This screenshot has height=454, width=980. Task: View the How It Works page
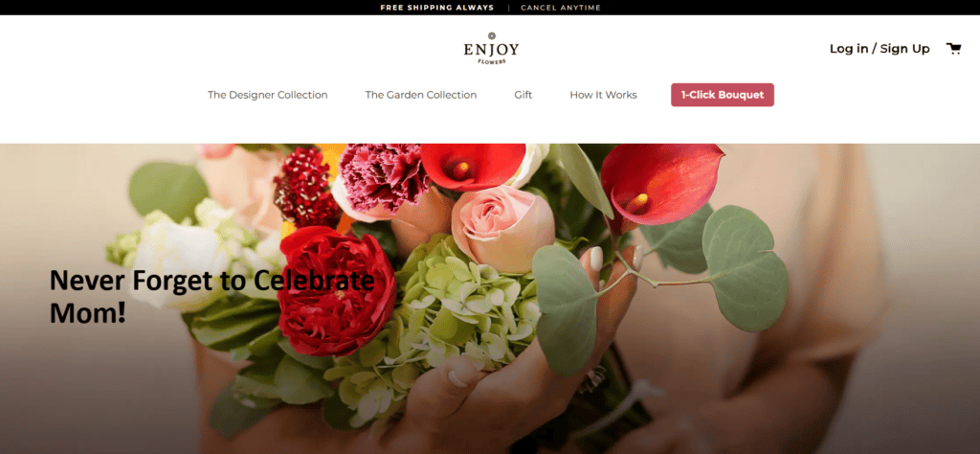(603, 95)
